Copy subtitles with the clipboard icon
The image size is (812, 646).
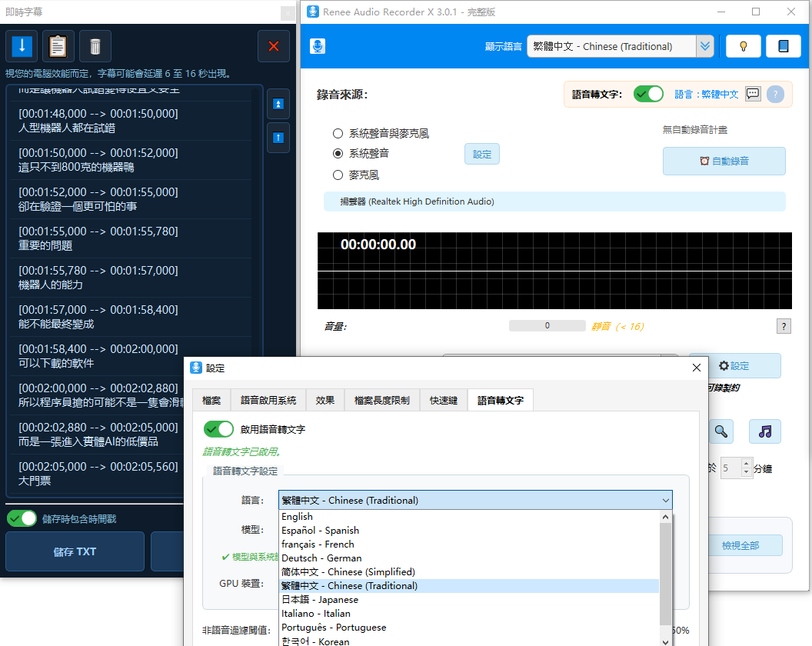point(58,46)
